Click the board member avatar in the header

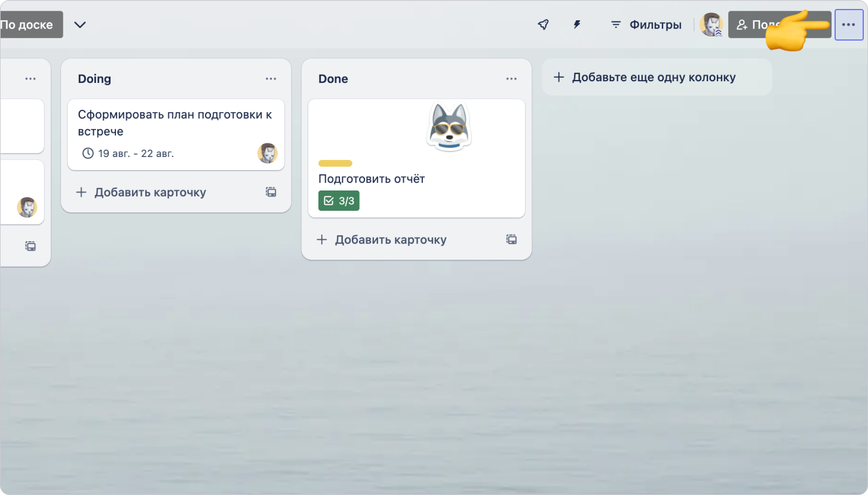pyautogui.click(x=711, y=24)
